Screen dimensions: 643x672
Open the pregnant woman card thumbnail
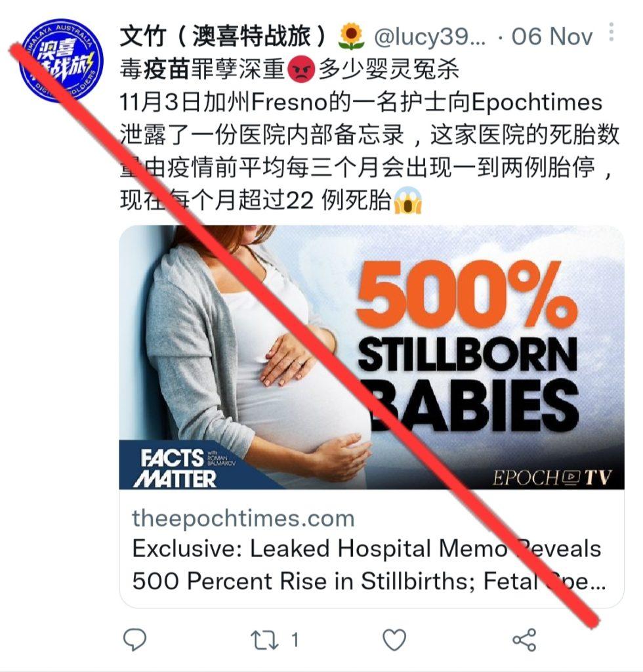click(x=371, y=357)
